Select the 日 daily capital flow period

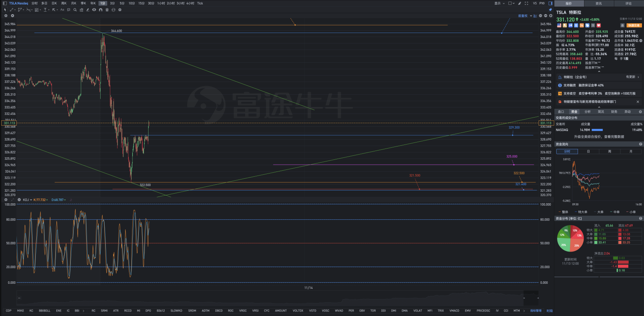coord(588,151)
